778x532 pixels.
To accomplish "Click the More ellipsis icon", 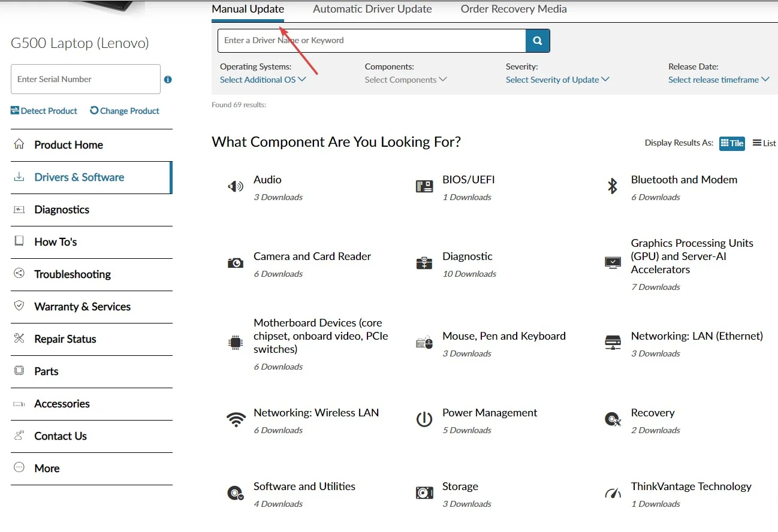I will pyautogui.click(x=19, y=467).
